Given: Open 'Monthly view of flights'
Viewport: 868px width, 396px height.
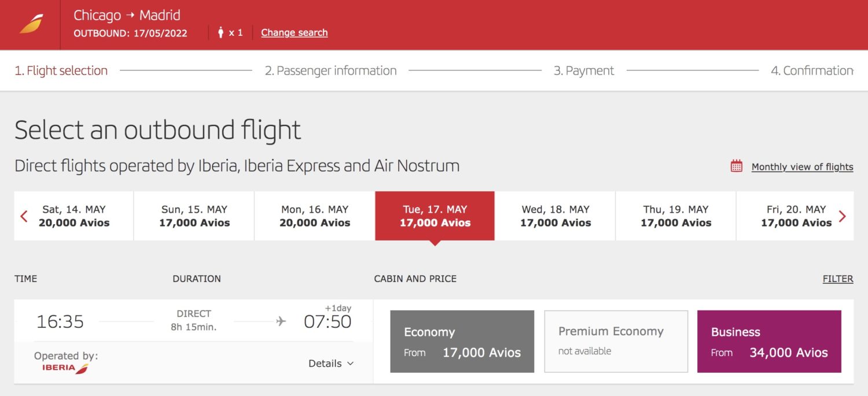Looking at the screenshot, I should point(802,166).
